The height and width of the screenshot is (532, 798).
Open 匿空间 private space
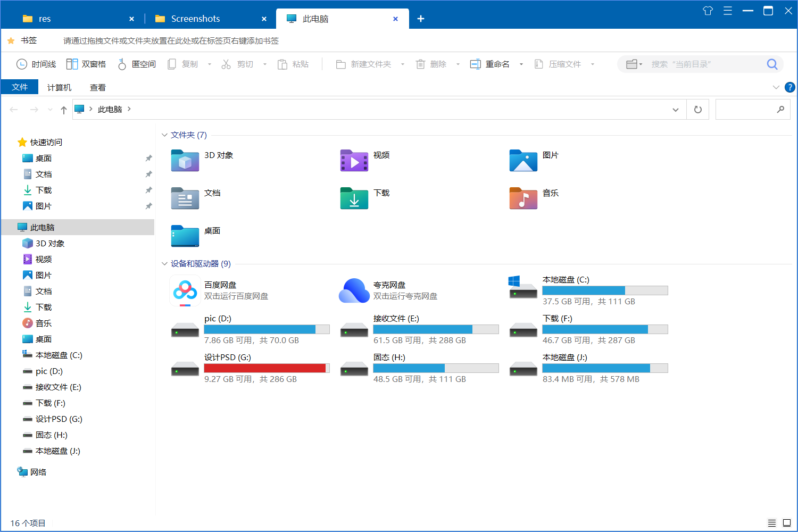(x=137, y=64)
